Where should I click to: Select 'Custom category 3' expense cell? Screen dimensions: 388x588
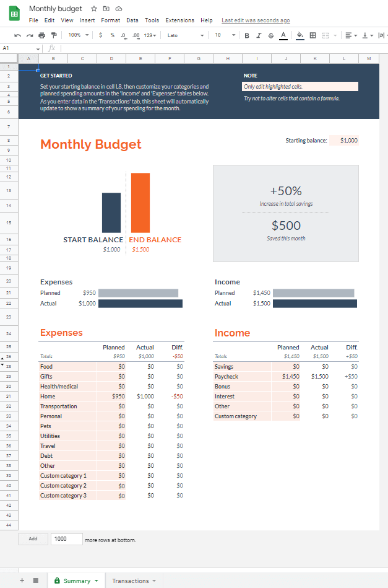click(x=67, y=496)
